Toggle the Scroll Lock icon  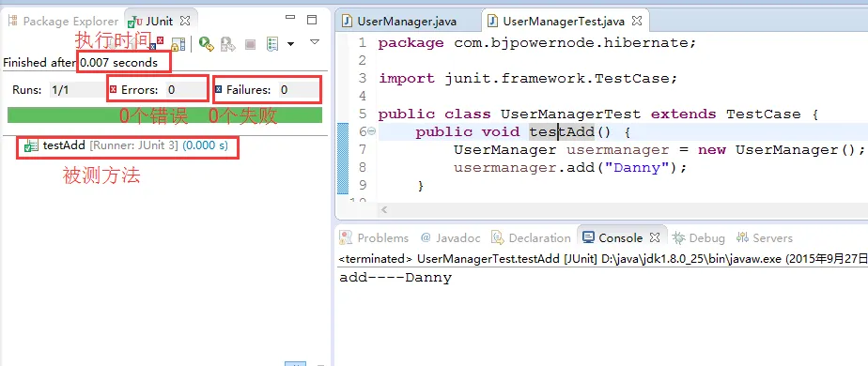coord(178,44)
